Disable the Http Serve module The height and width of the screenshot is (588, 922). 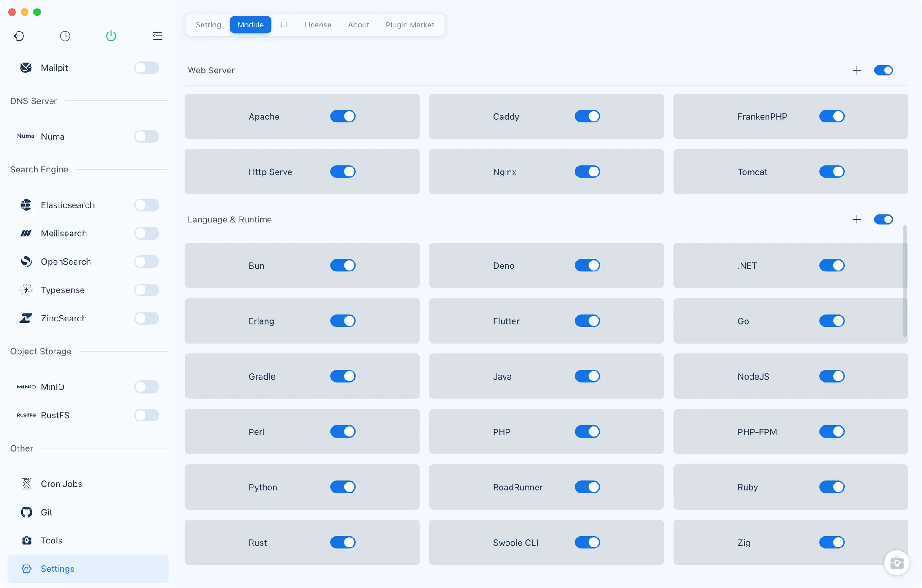coord(343,172)
